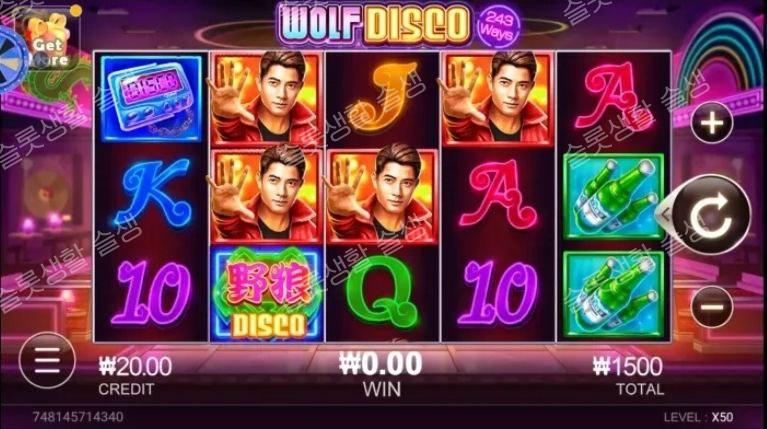Click the orange neon J symbol

point(382,97)
